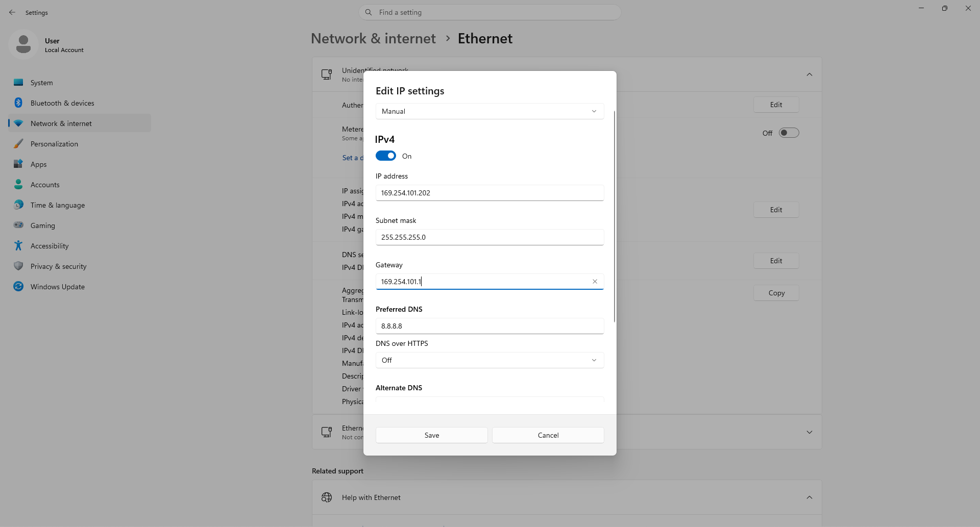Click Edit button for DNS server

[776, 261]
